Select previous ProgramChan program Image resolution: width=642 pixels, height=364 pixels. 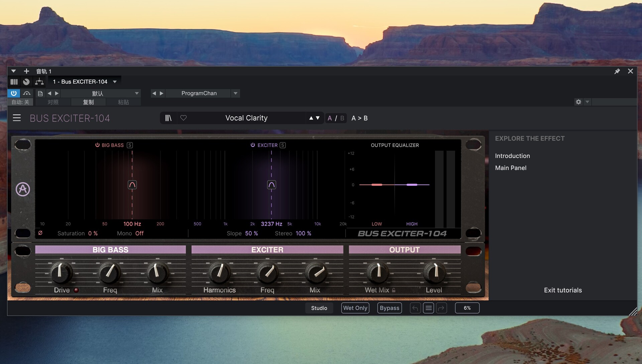(x=154, y=93)
